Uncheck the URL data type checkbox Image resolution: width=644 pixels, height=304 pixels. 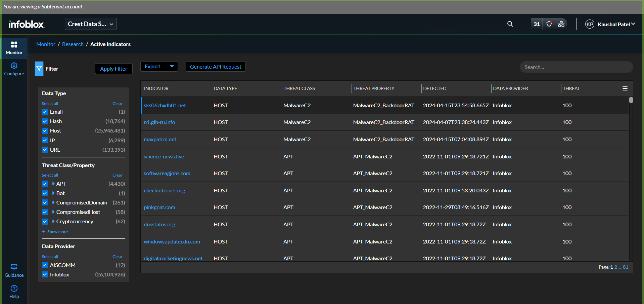45,150
